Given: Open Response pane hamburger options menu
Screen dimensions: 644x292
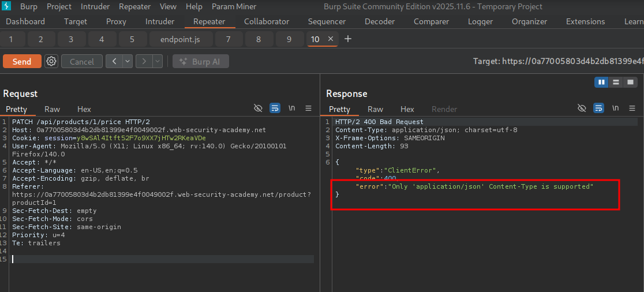Looking at the screenshot, I should (632, 108).
